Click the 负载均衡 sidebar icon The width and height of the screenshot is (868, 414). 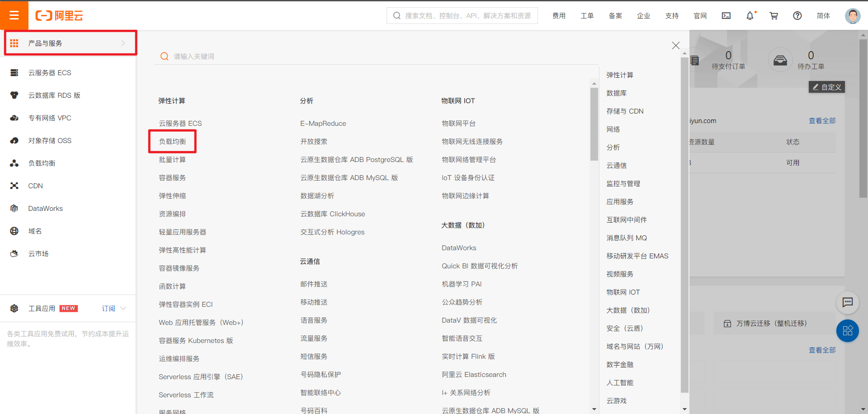tap(14, 163)
